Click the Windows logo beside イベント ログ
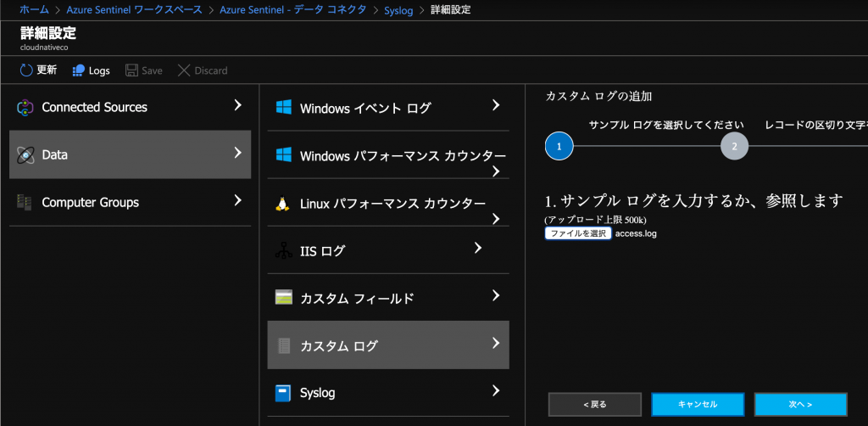This screenshot has width=868, height=426. tap(283, 108)
